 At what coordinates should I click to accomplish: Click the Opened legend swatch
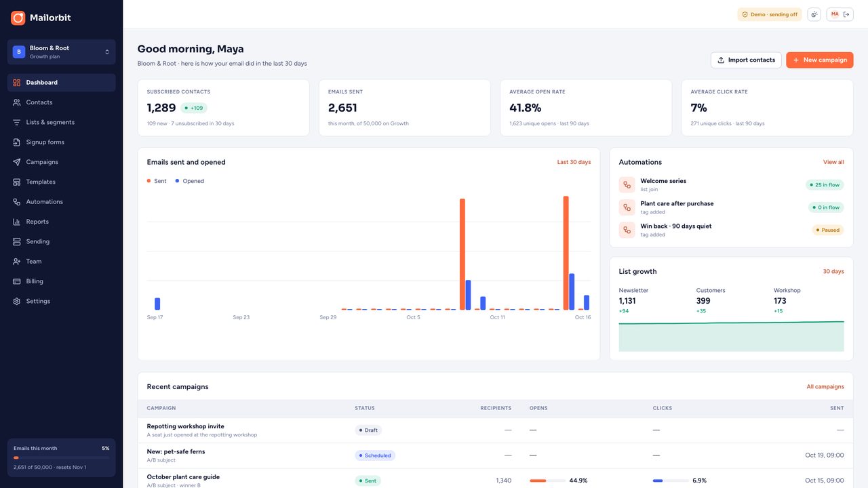(x=177, y=181)
